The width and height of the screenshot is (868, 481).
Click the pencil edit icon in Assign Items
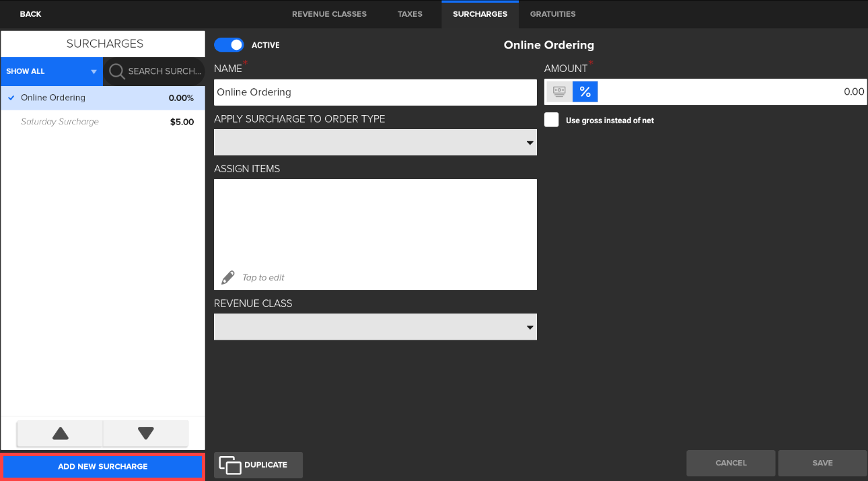pyautogui.click(x=228, y=277)
